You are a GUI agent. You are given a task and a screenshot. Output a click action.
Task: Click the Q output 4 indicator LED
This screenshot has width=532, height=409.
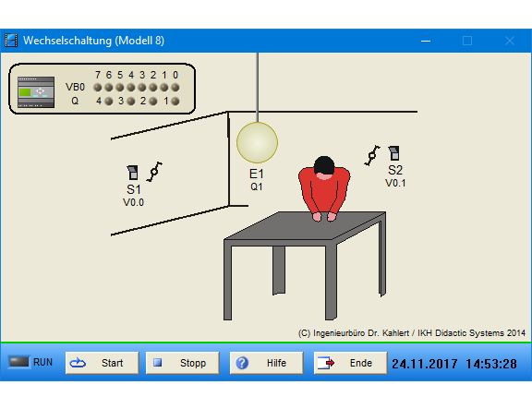(x=109, y=101)
